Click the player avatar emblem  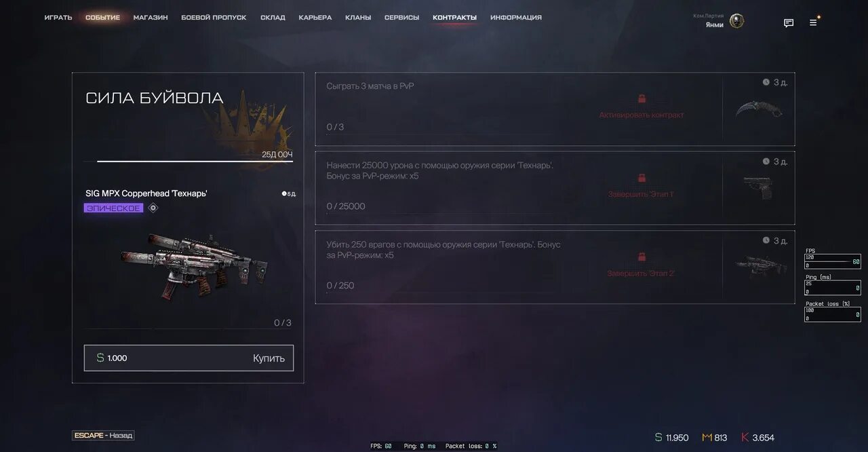click(x=736, y=21)
